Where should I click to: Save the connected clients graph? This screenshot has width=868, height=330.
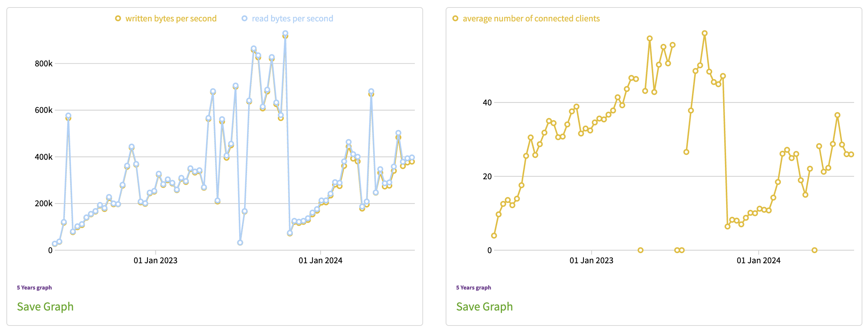pos(484,307)
